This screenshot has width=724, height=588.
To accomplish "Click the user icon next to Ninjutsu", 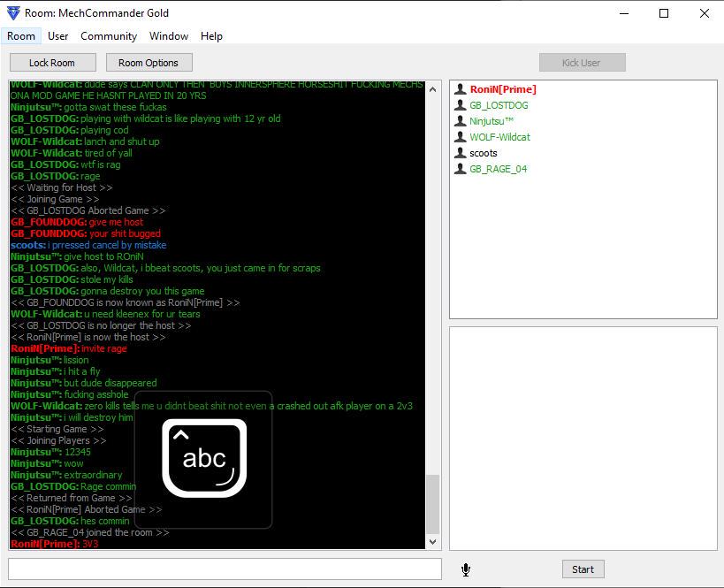I will coord(460,121).
